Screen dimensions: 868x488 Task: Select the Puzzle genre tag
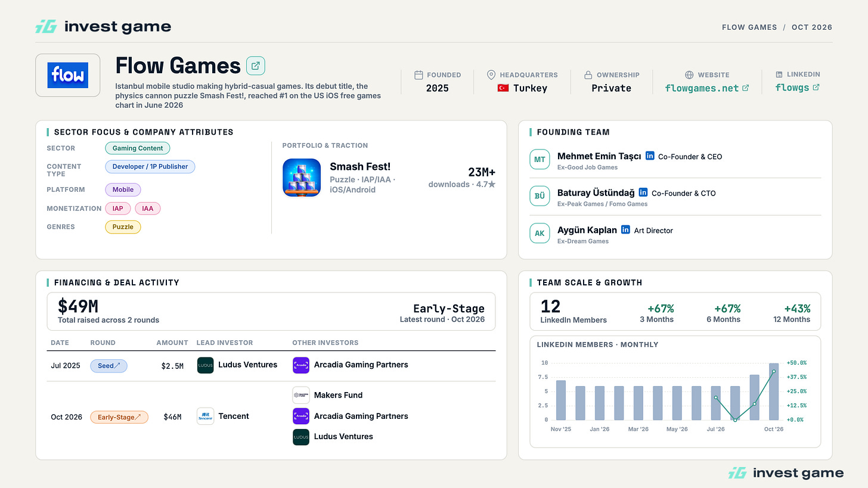(x=123, y=227)
